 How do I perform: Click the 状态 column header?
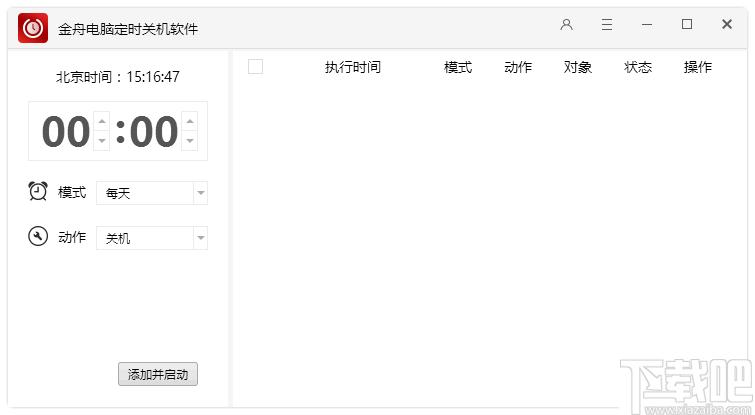(638, 67)
